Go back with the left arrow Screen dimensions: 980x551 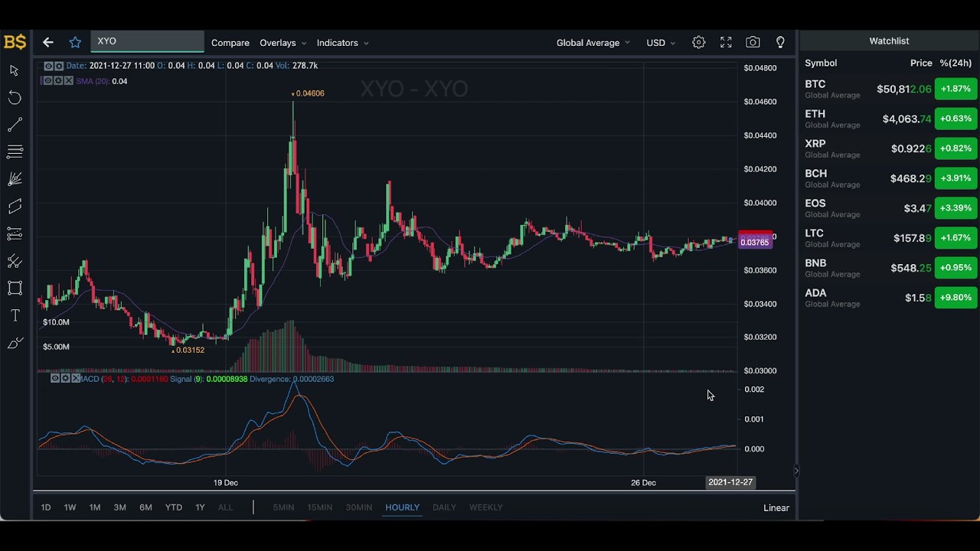48,42
